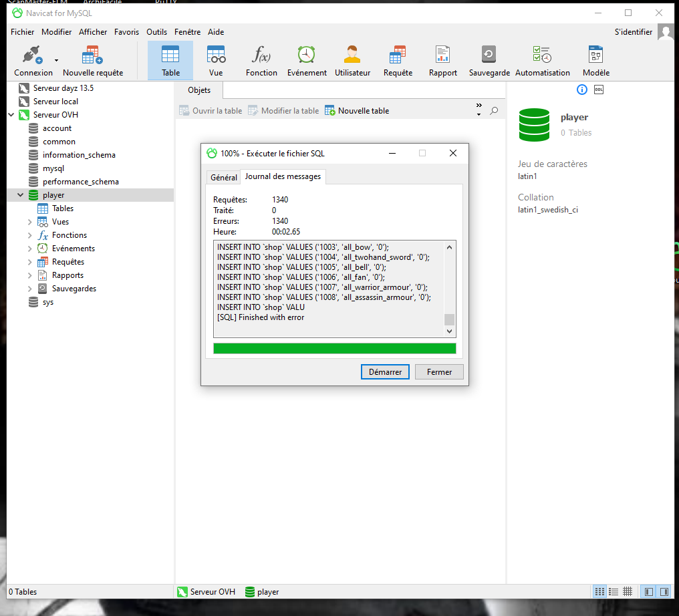Open the Vue toolbar icon

click(x=216, y=61)
